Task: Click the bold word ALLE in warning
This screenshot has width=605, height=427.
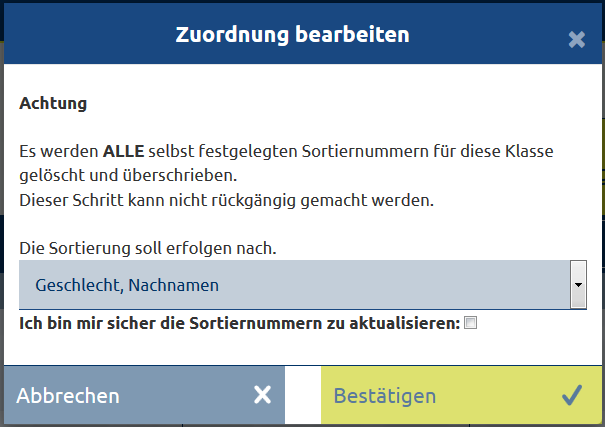Action: (x=123, y=151)
